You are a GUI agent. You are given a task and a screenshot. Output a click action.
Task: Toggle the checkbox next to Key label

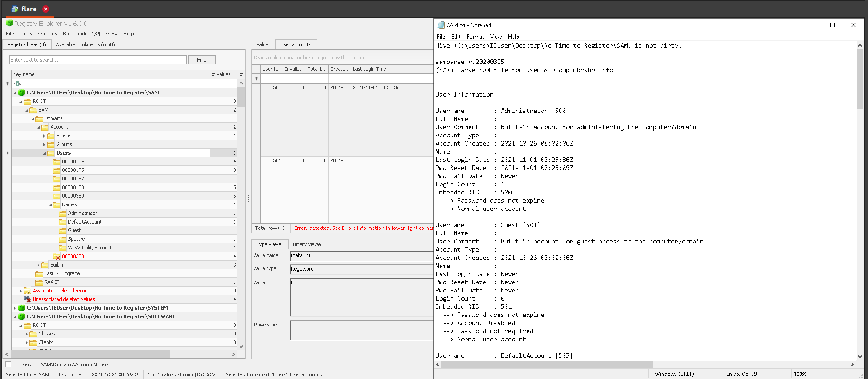(x=8, y=364)
